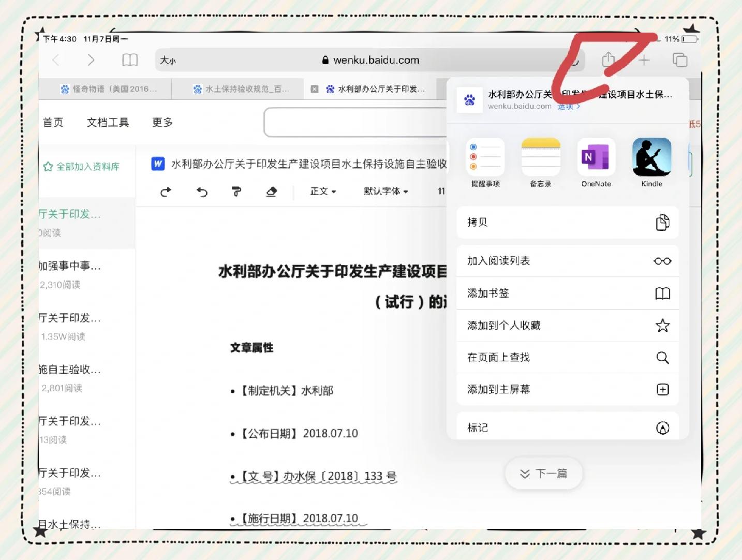Switch to 怪奇物语 tab
This screenshot has height=560, width=742.
point(108,89)
